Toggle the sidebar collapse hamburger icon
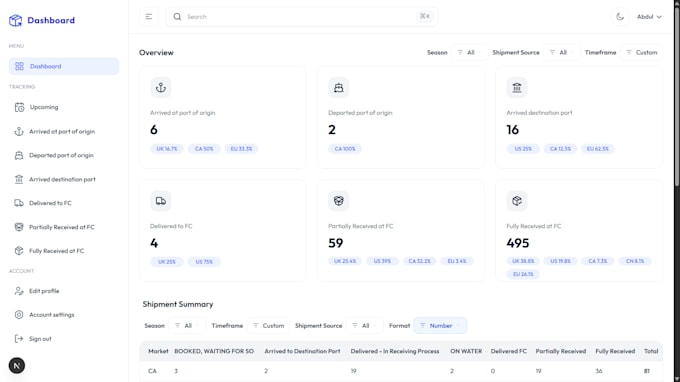 point(149,16)
